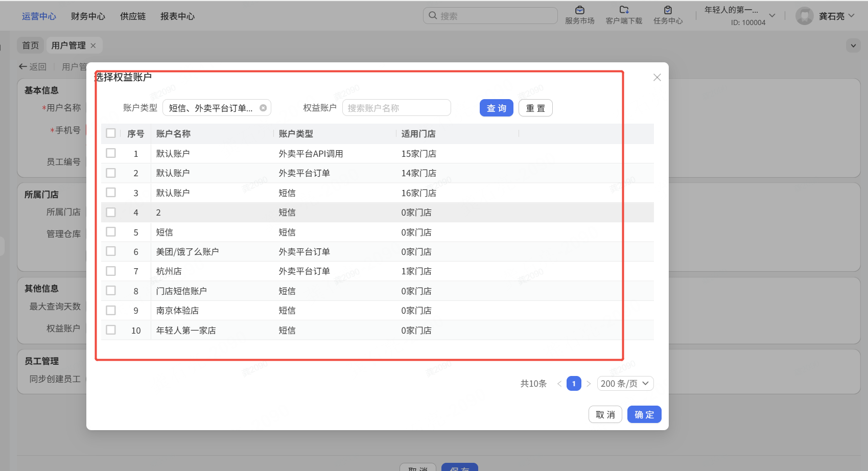
Task: Click the 账户类型 column header
Action: point(296,134)
